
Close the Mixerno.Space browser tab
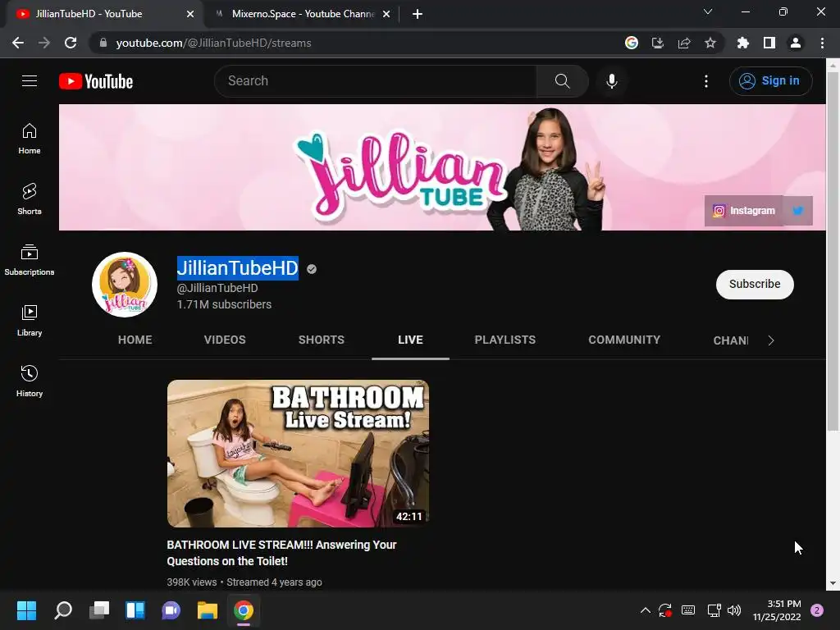(x=386, y=14)
